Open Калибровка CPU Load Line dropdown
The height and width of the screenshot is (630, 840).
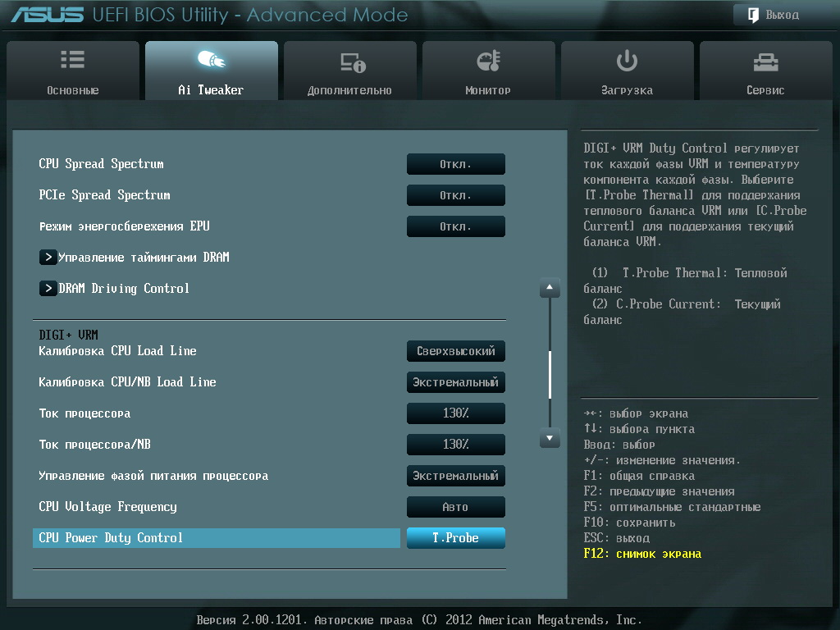[455, 351]
